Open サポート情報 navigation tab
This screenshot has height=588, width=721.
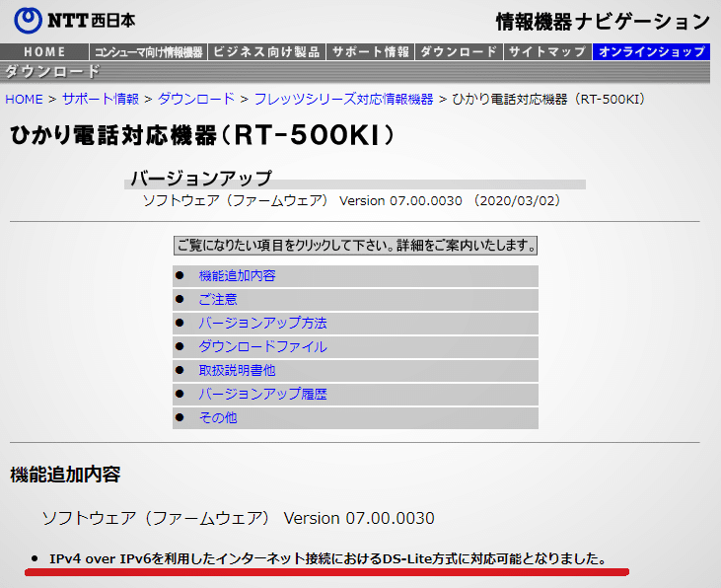tap(371, 52)
